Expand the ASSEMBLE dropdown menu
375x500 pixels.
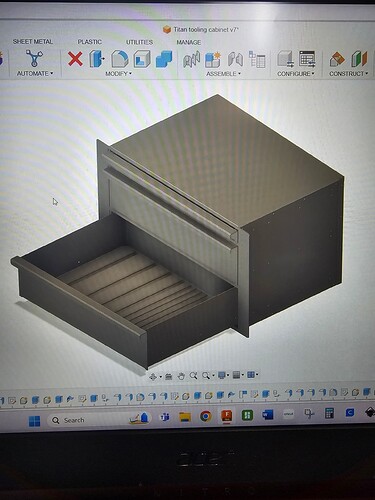(223, 74)
